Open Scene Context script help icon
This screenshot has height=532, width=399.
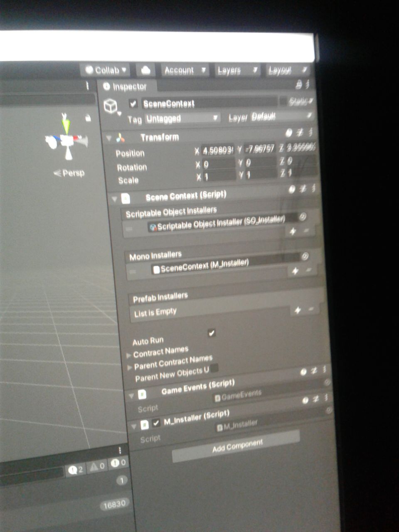point(292,190)
